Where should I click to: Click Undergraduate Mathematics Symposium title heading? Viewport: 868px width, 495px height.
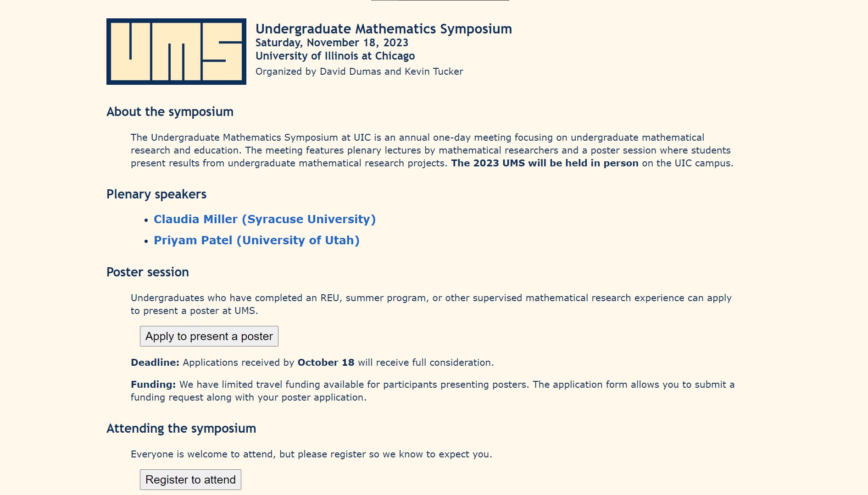click(x=384, y=29)
